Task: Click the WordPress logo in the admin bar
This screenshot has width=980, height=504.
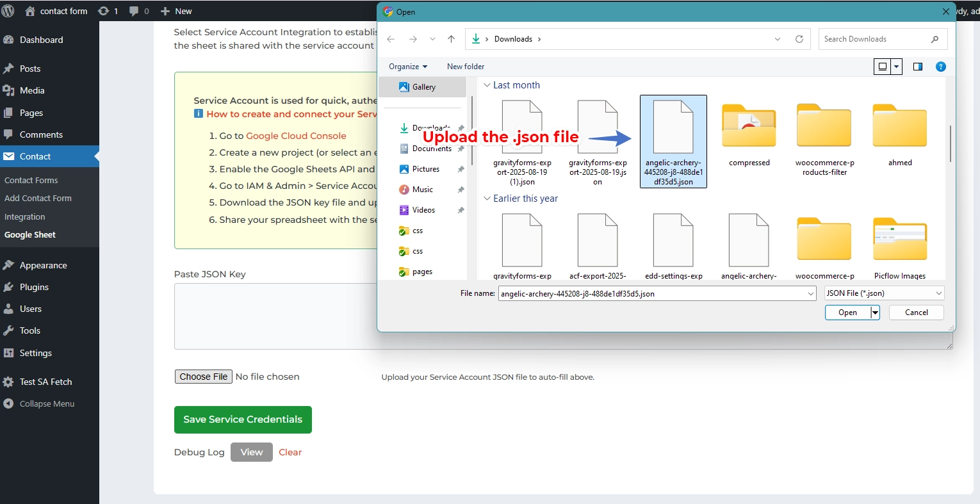Action: pos(9,11)
